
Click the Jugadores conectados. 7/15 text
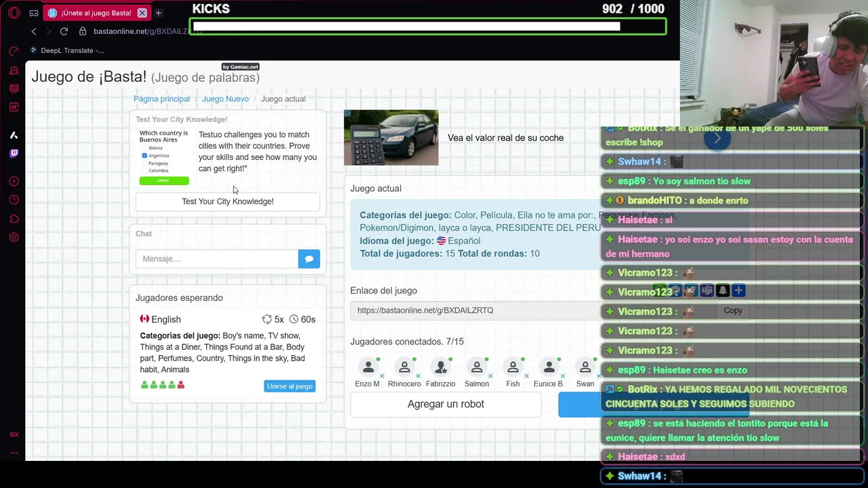407,342
